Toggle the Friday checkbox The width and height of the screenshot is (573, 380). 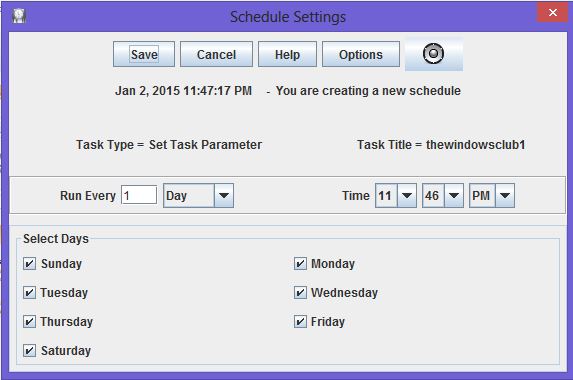(300, 322)
